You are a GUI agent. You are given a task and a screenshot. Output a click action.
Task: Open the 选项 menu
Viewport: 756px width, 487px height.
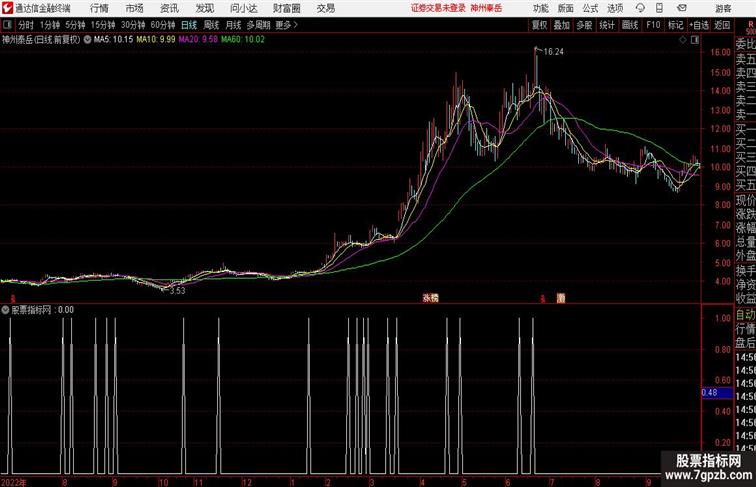click(x=615, y=8)
